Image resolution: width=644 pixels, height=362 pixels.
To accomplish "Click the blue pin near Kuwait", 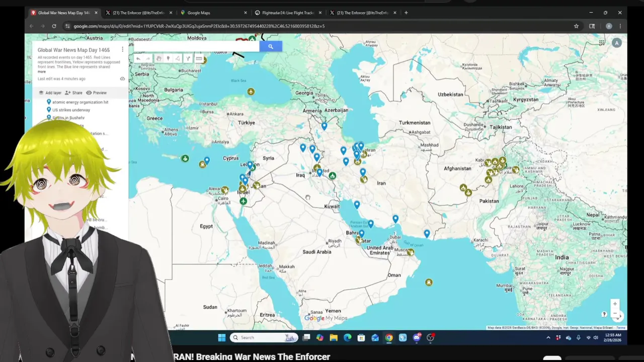I will click(357, 205).
